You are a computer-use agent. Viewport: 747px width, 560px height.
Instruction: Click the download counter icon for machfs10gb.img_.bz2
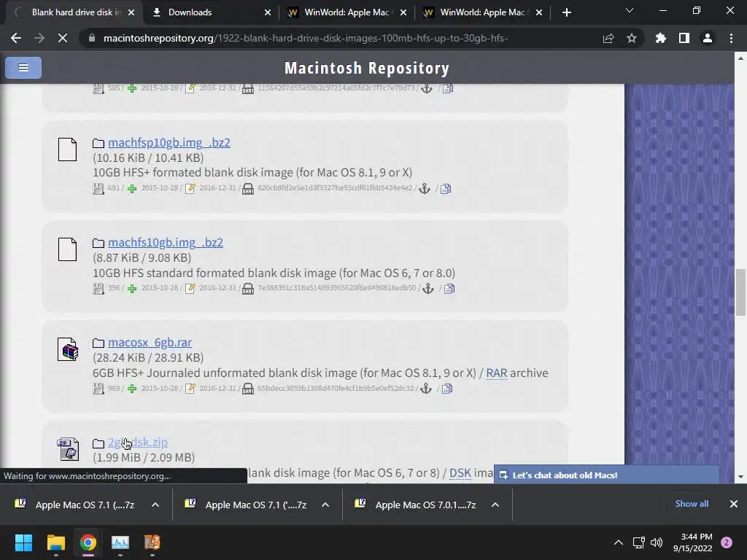click(98, 289)
